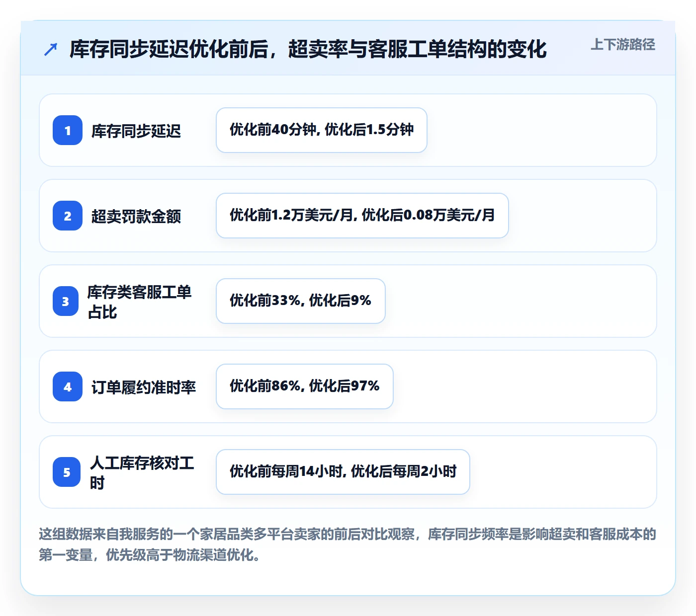Click the value 优化前每周14小时, 优化后每周2小时
Screen dimensions: 696x616
click(x=343, y=472)
